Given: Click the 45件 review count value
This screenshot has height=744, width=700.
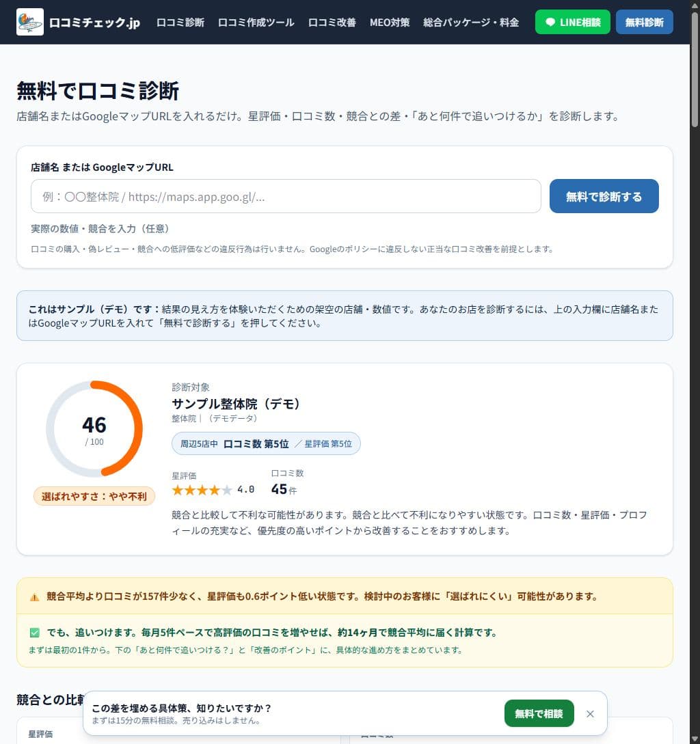Looking at the screenshot, I should [284, 489].
